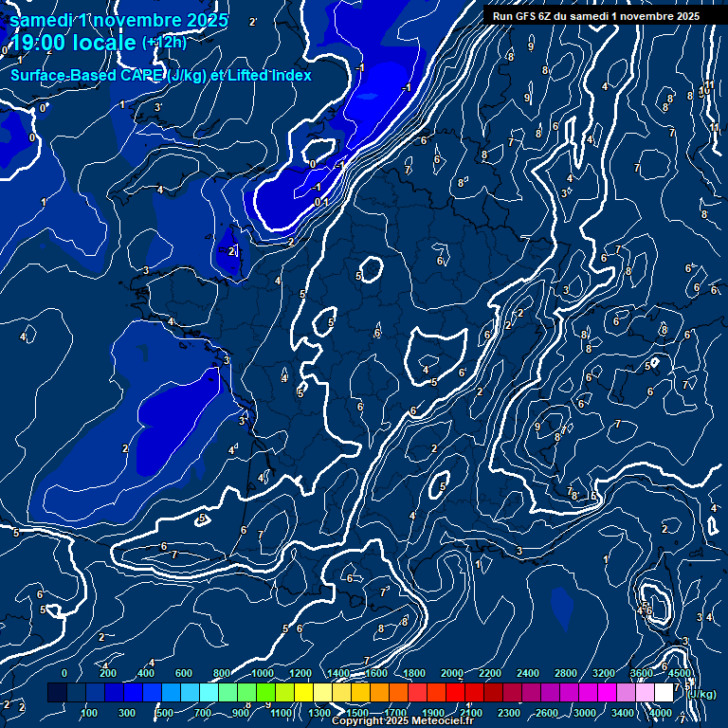Screen dimensions: 728x728
Task: Click the "1200" legend value
Action: tap(300, 673)
